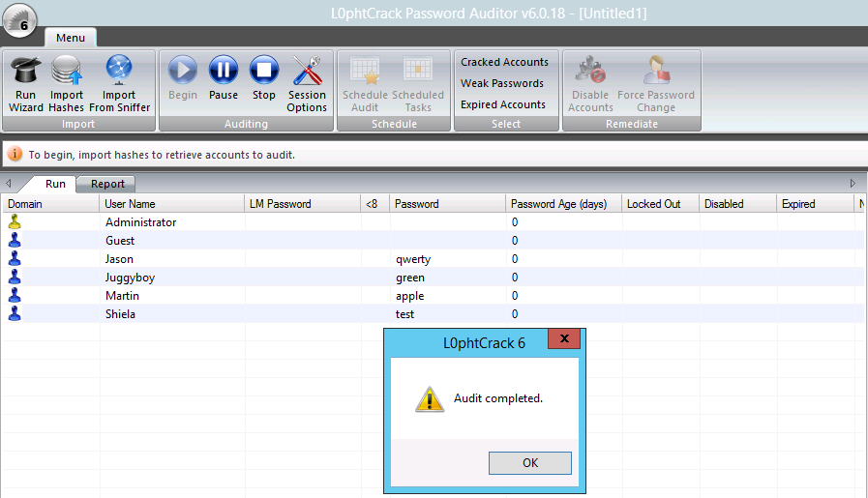Screen dimensions: 868x498
Task: Open Import Hashes tool
Action: pos(67,84)
